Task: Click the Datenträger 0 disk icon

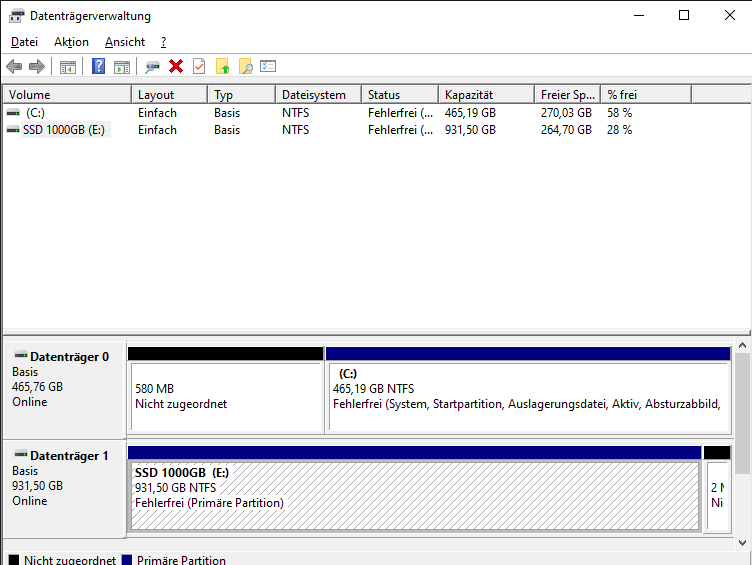Action: 21,355
